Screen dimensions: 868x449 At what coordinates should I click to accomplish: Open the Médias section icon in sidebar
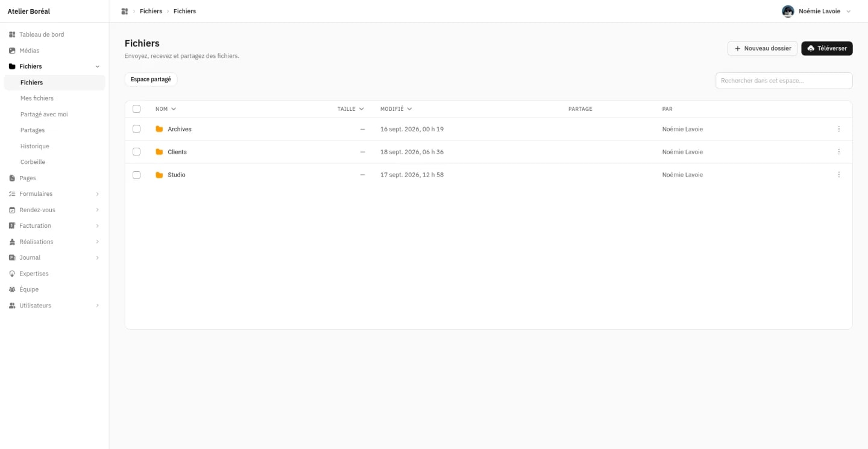click(12, 51)
